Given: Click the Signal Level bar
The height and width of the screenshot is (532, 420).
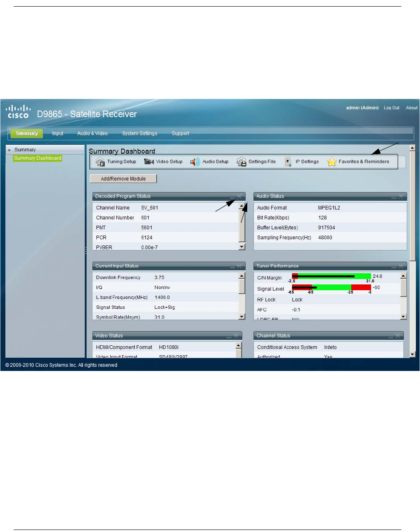Looking at the screenshot, I should tap(331, 287).
